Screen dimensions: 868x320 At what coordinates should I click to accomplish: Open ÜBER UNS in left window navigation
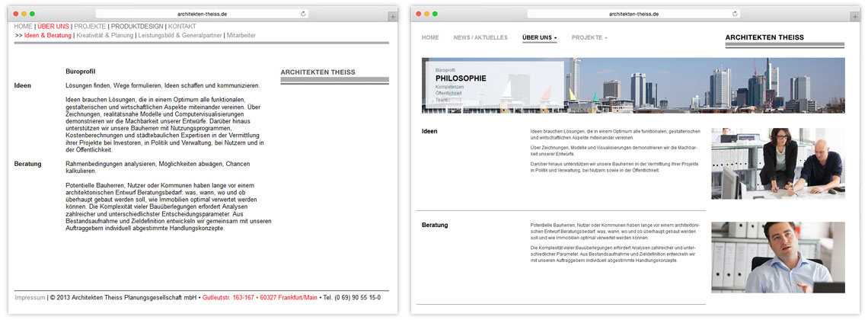pos(53,26)
